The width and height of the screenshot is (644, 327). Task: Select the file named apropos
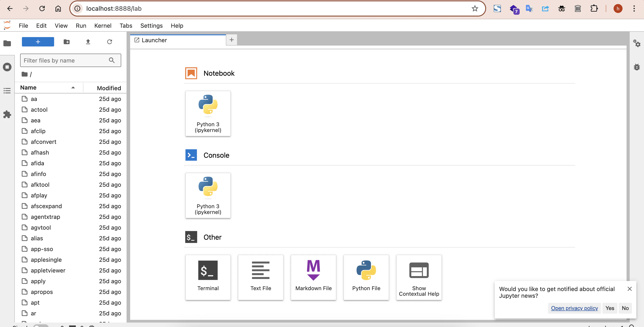(x=70, y=292)
